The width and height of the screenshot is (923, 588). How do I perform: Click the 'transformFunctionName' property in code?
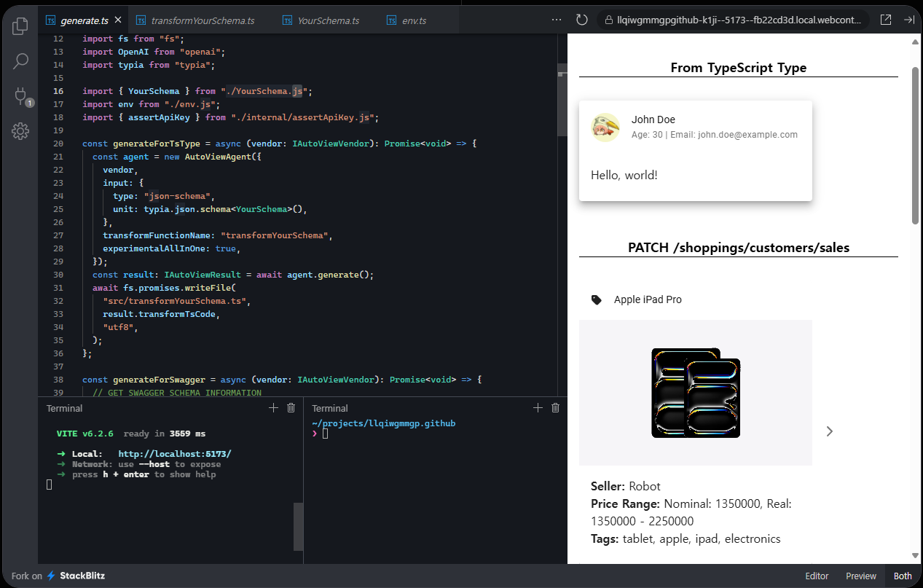[x=157, y=235]
